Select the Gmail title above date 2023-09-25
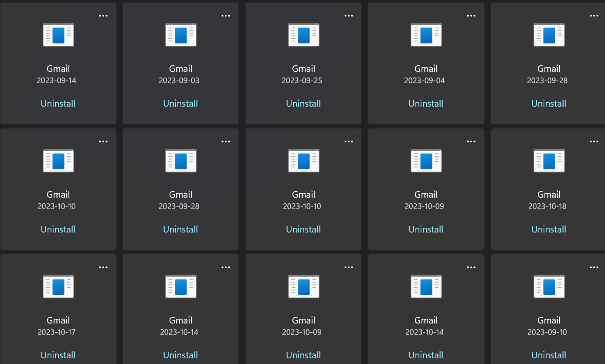This screenshot has height=364, width=605. pos(303,69)
